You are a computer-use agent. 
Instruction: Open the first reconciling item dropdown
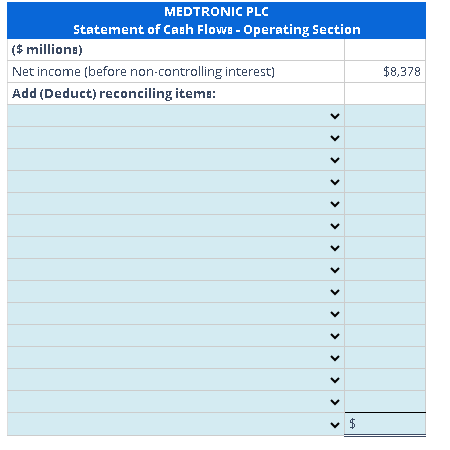[x=176, y=116]
